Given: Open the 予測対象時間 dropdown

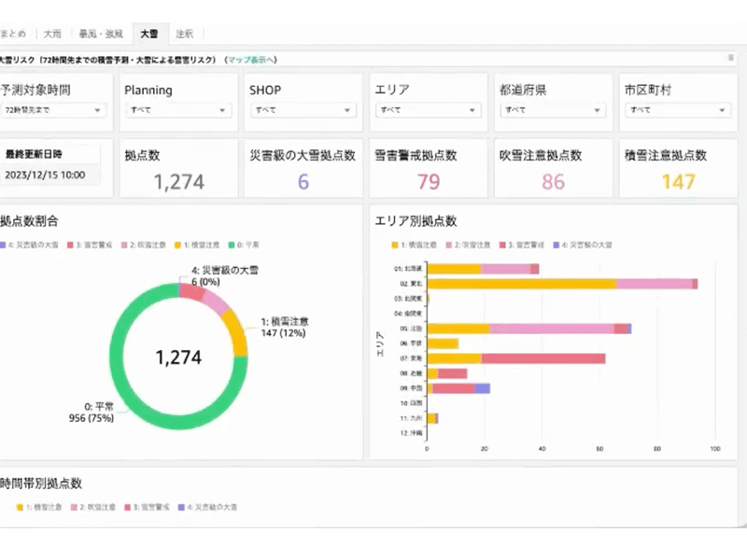Looking at the screenshot, I should point(52,110).
